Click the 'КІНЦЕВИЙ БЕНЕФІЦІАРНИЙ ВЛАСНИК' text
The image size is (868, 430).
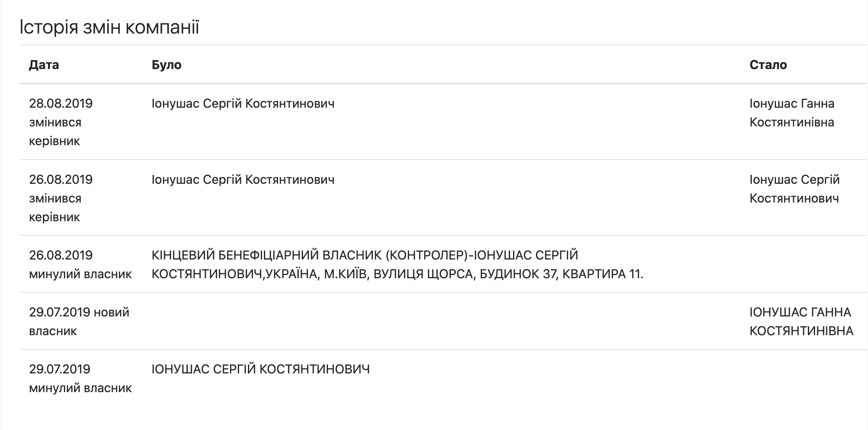[267, 255]
